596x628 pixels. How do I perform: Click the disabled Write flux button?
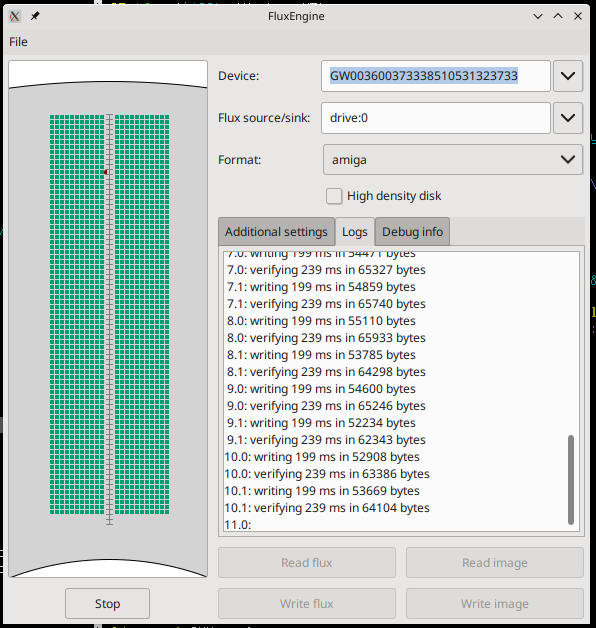pyautogui.click(x=307, y=604)
